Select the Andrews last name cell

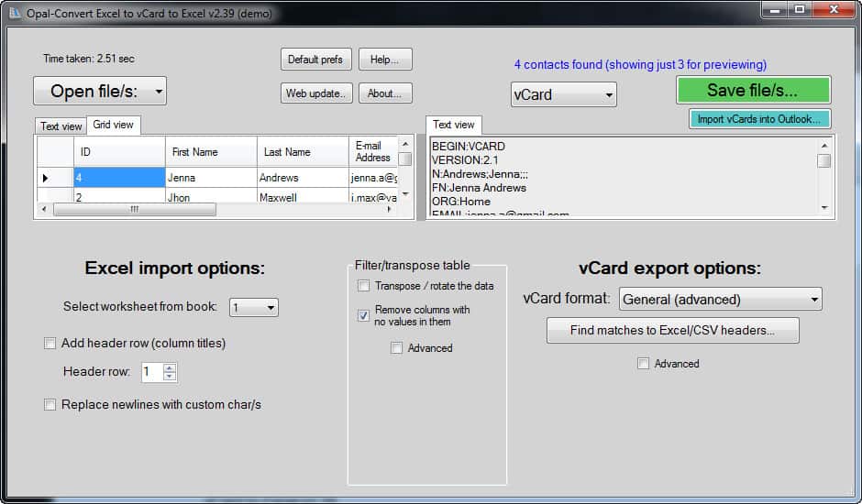pos(303,178)
